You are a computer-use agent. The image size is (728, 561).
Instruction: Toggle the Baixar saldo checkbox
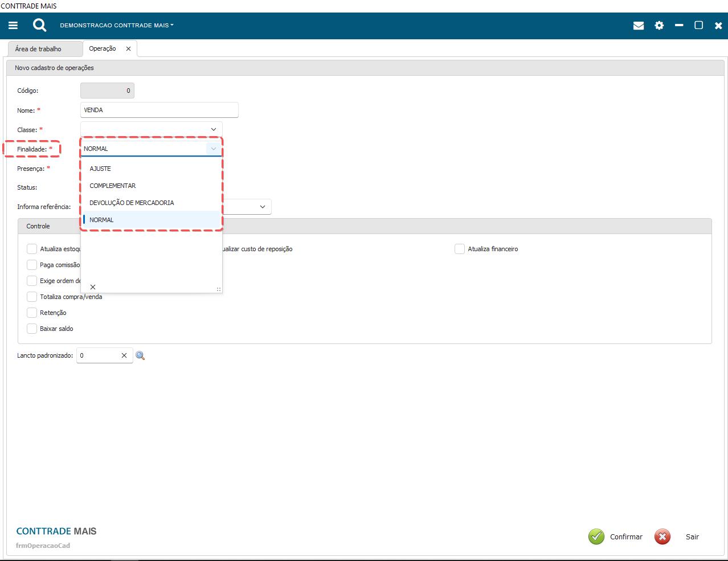[x=32, y=329]
